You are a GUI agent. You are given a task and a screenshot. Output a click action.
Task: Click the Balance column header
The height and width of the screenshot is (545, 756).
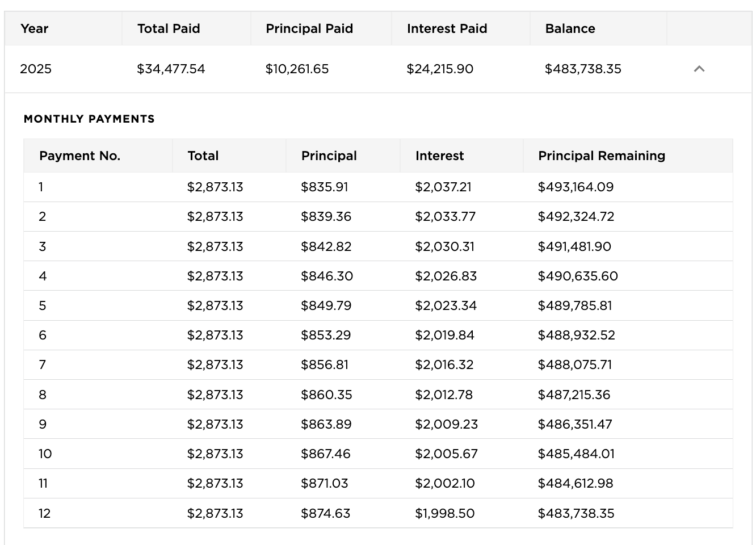point(569,28)
